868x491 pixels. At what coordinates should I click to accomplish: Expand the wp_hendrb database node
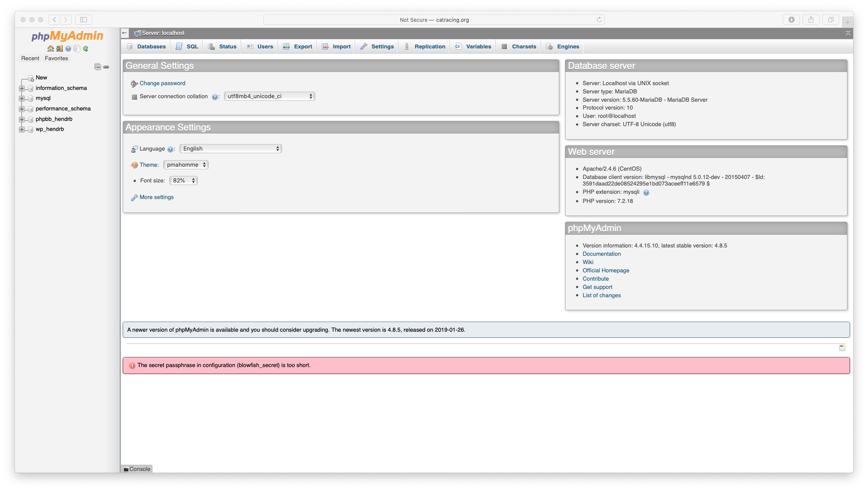coord(22,130)
